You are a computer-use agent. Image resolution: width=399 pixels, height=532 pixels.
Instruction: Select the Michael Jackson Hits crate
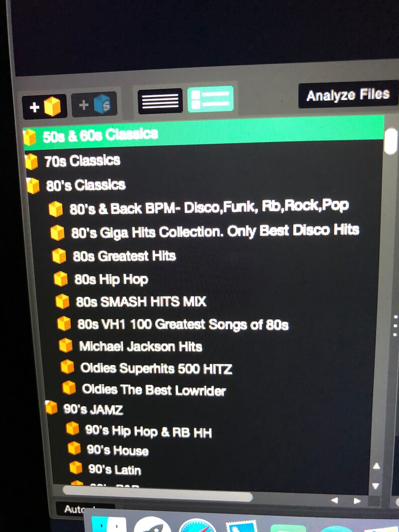click(141, 347)
